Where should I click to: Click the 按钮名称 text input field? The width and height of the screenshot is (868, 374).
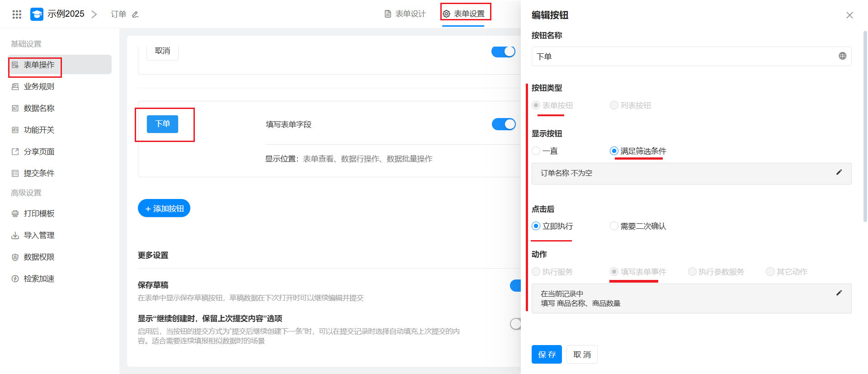683,57
